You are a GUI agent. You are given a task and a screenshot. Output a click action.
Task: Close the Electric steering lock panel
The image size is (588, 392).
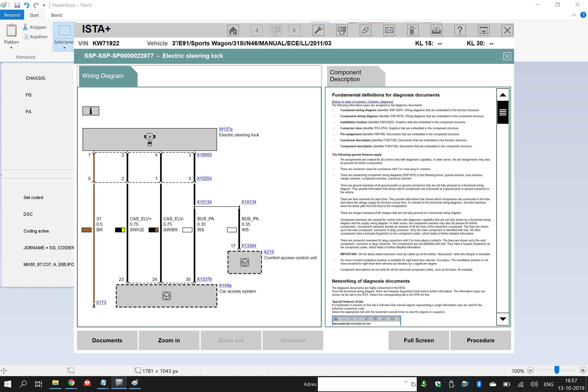[507, 56]
